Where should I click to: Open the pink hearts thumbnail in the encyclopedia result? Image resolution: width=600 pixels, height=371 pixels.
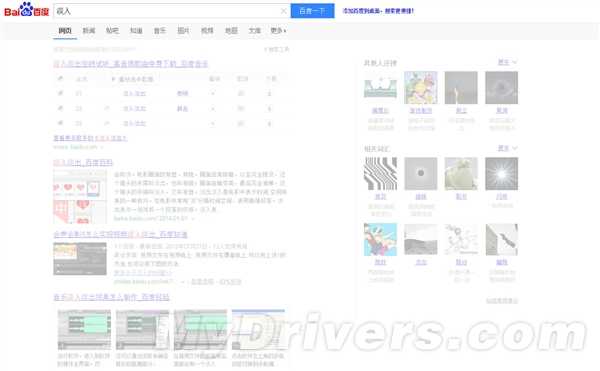pos(80,197)
